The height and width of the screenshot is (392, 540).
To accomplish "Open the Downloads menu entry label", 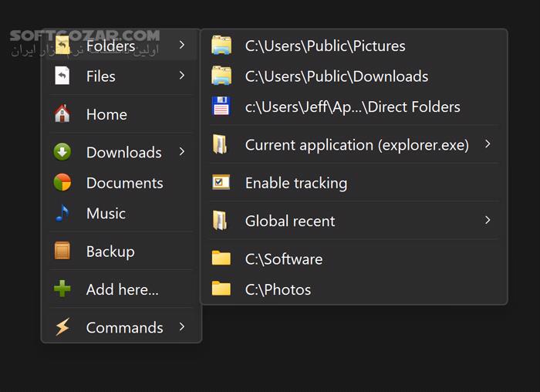I will pos(124,152).
